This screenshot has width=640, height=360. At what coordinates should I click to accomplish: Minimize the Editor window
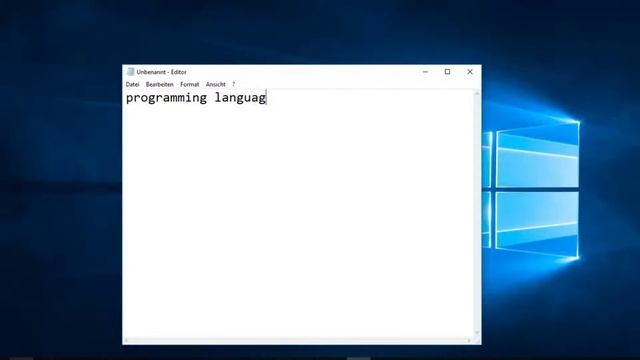425,72
